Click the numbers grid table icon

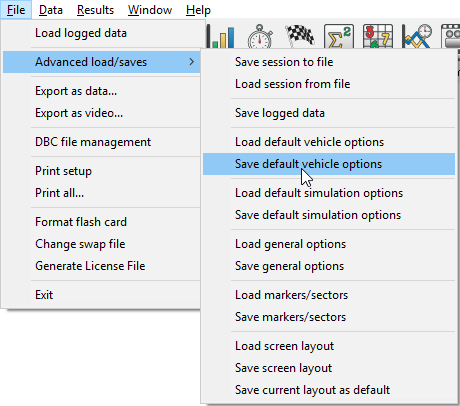(x=378, y=36)
